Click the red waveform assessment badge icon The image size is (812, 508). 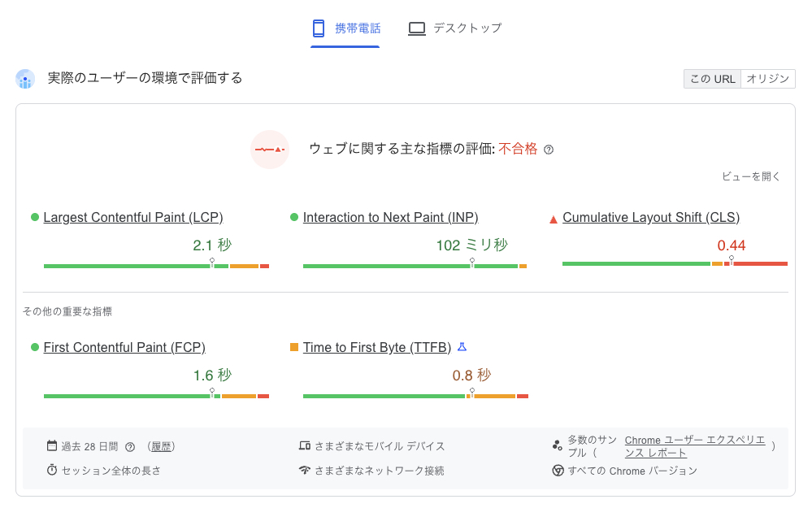coord(270,150)
